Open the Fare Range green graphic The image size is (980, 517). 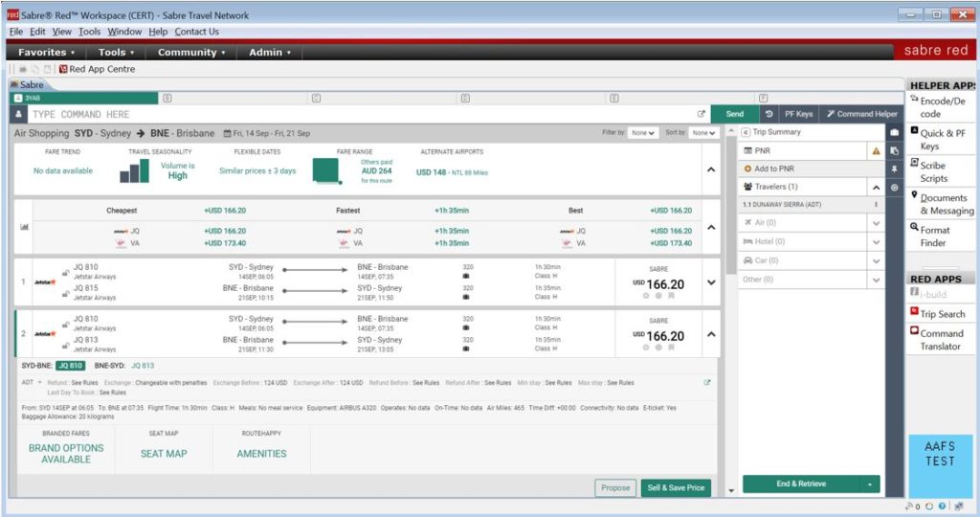326,171
